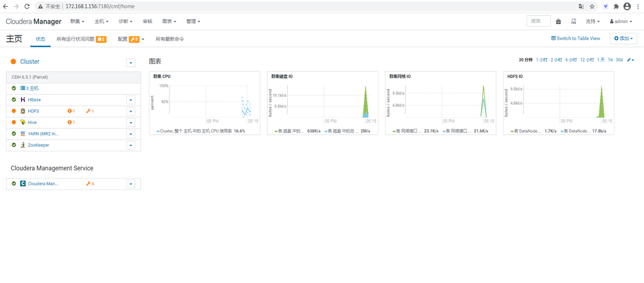Click the parcel briefcase icon in header
Image resolution: width=644 pixels, height=283 pixels.
559,22
